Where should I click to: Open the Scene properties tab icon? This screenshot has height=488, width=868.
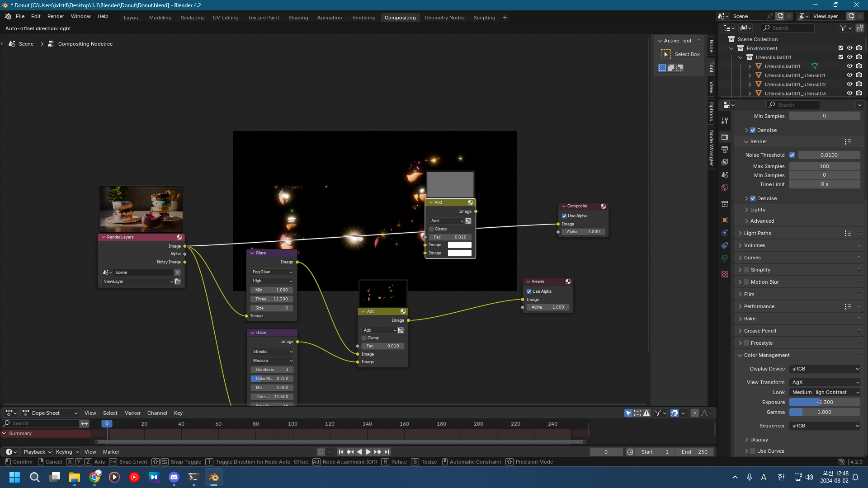(725, 174)
